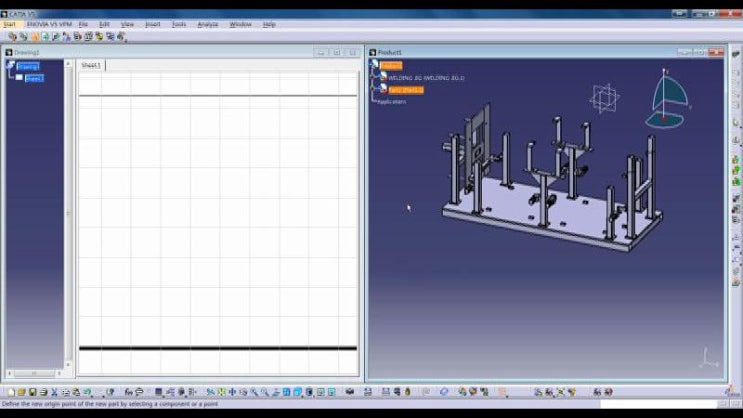This screenshot has height=418, width=743.
Task: Select the WELDING JIG tree node
Action: pyautogui.click(x=425, y=77)
